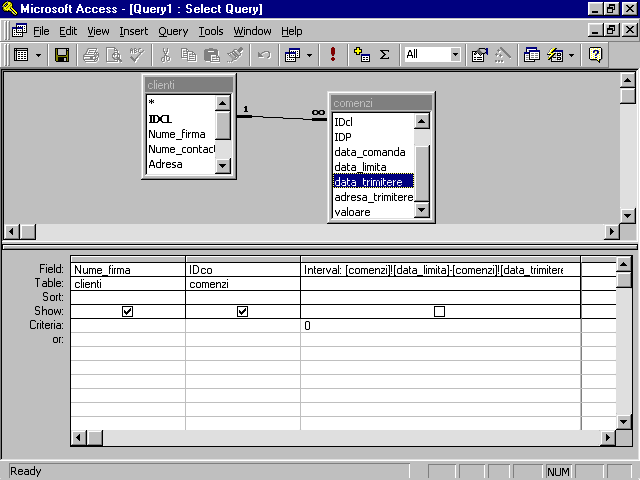
Task: Uncheck Show box for IDco column
Action: point(242,312)
